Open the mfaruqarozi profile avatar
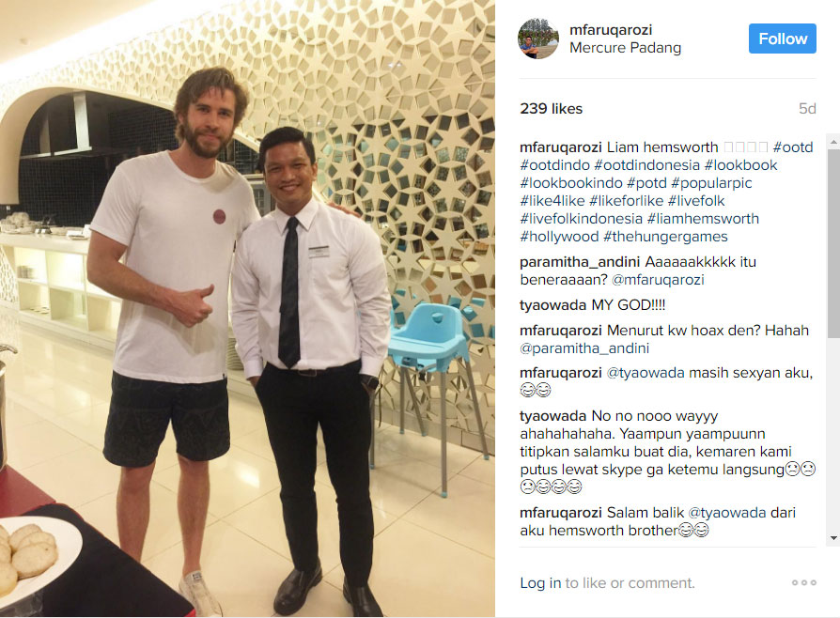The image size is (840, 618). [538, 39]
